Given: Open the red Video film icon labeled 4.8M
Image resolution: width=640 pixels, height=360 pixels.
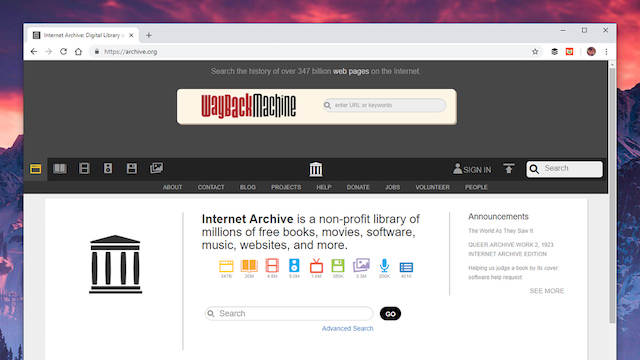Looking at the screenshot, I should 272,266.
